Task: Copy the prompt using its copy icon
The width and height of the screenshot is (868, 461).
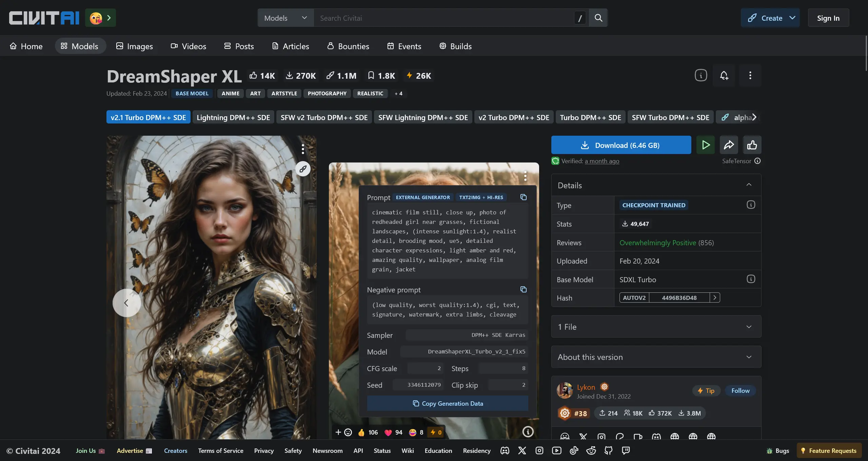Action: [524, 197]
